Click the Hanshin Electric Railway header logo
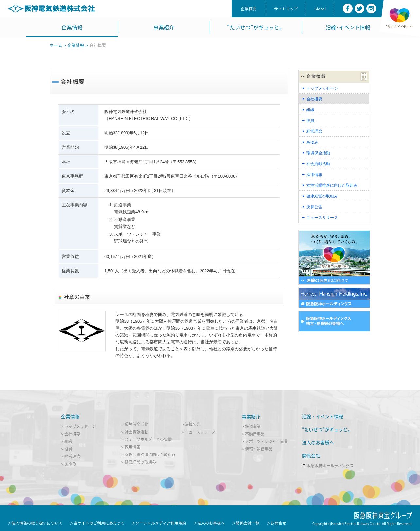Viewport: 420px width, 531px height. 51,9
